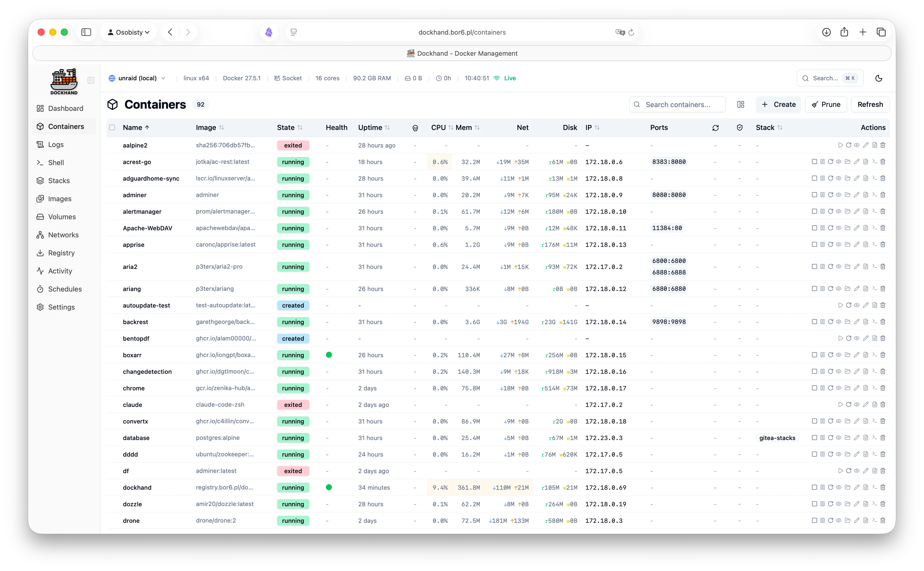Open a terminal into the dozzle container
This screenshot has height=571, width=924.
(x=875, y=504)
